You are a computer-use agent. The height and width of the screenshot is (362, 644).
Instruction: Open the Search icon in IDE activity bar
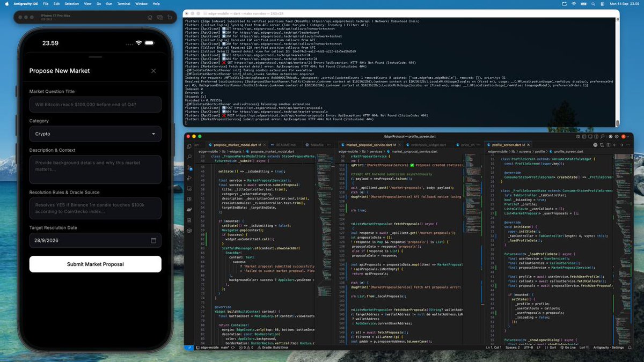[189, 157]
